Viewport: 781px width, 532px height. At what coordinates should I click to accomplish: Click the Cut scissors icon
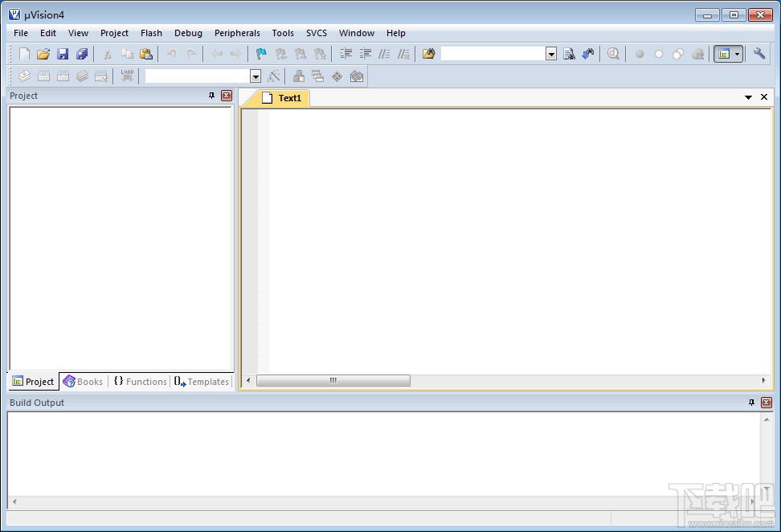click(x=107, y=54)
